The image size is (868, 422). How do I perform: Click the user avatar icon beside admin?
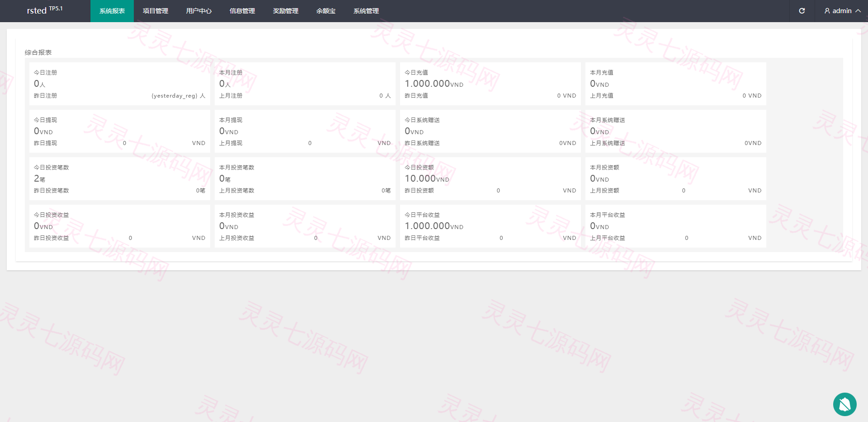point(827,11)
